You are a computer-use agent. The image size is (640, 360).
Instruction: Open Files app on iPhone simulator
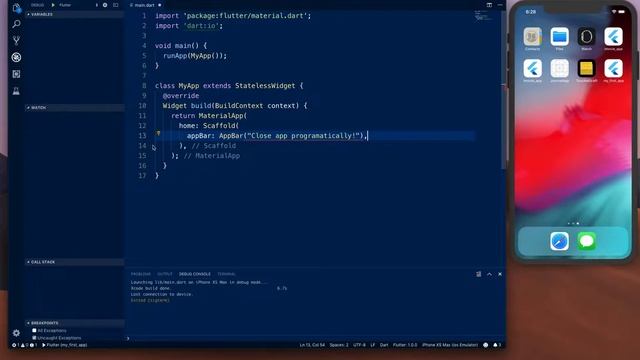(x=559, y=37)
